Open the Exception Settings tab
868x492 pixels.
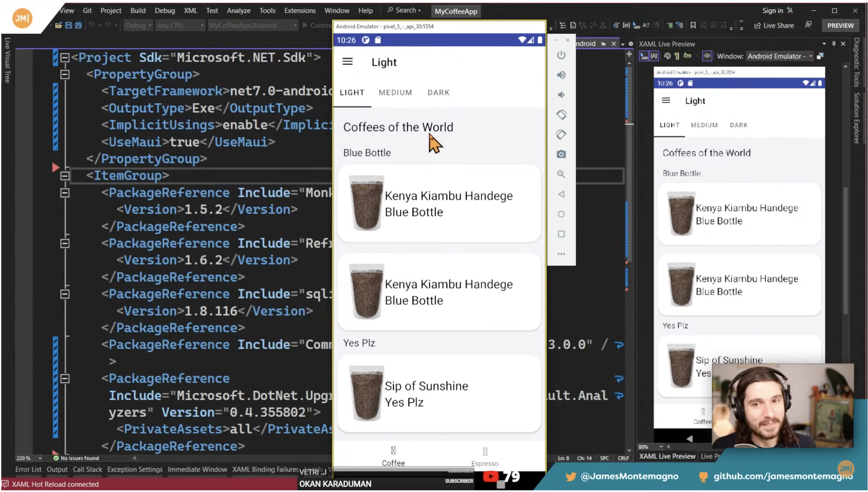pos(135,469)
